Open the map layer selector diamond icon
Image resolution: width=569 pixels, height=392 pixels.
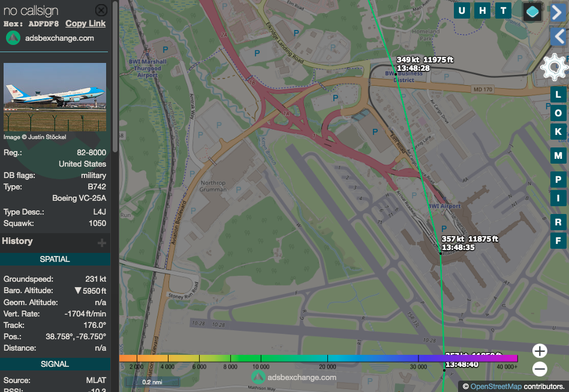(x=532, y=11)
